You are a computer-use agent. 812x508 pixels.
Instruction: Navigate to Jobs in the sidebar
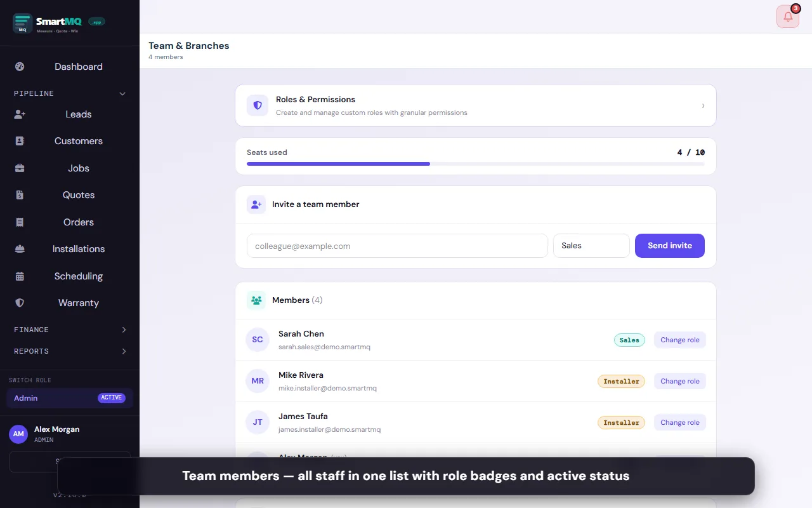70,168
